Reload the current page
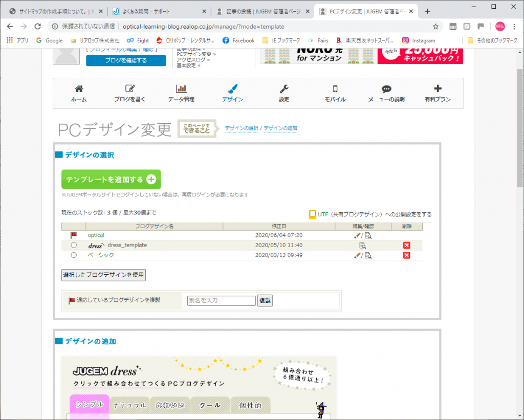The width and height of the screenshot is (524, 420). 38,27
